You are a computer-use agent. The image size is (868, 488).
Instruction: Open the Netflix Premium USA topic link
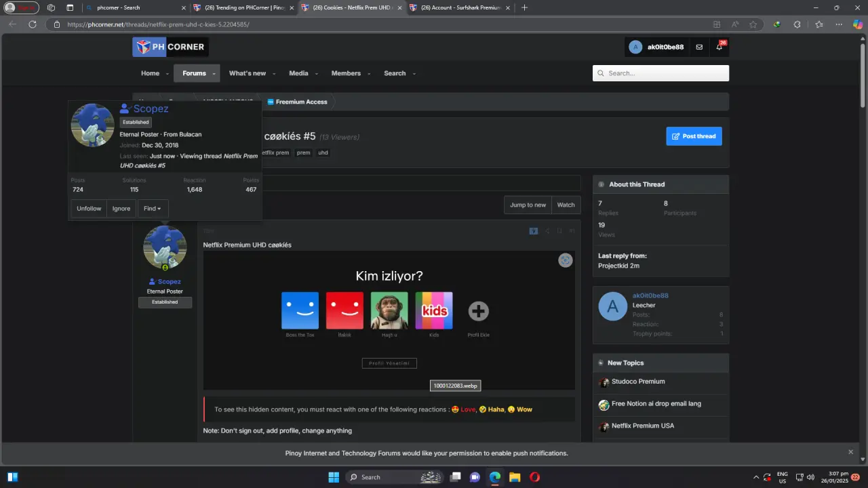tap(643, 426)
